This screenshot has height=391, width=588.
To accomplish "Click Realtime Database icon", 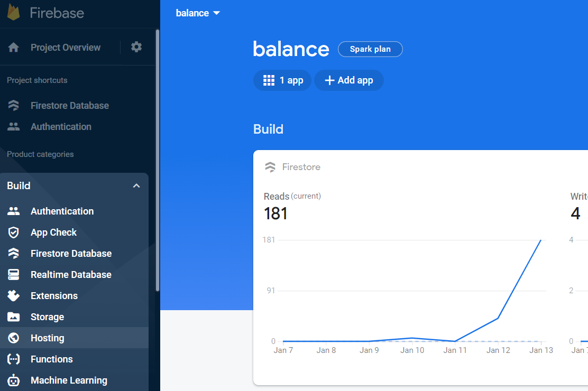I will (x=14, y=274).
